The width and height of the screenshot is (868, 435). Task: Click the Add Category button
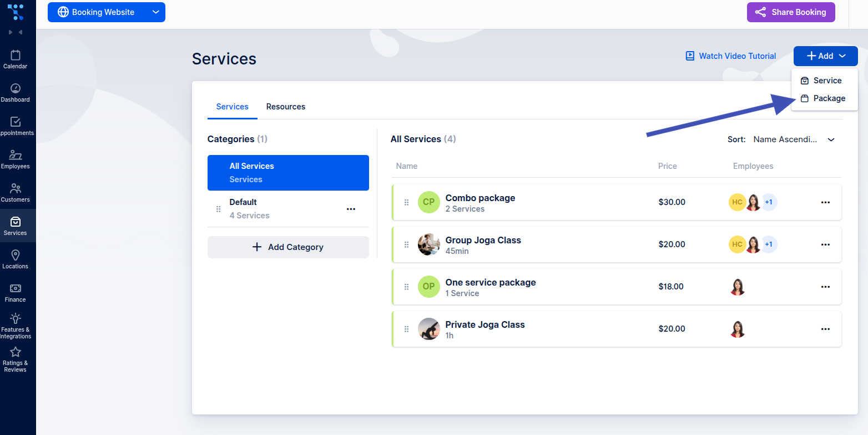tap(288, 247)
